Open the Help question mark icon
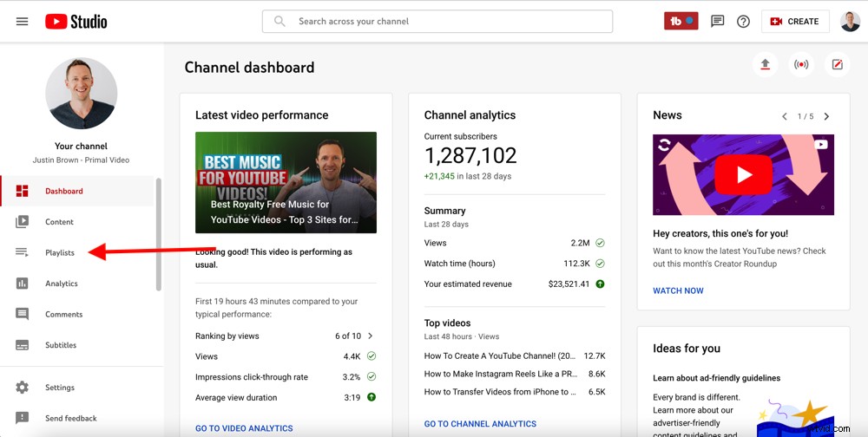The height and width of the screenshot is (437, 868). 744,21
